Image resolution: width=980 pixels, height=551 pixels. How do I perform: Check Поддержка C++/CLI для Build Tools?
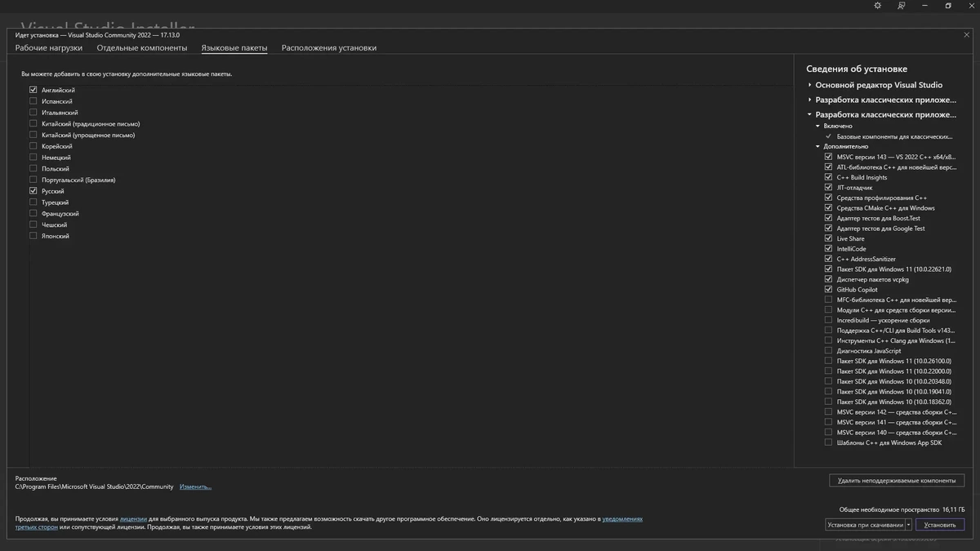(x=829, y=331)
